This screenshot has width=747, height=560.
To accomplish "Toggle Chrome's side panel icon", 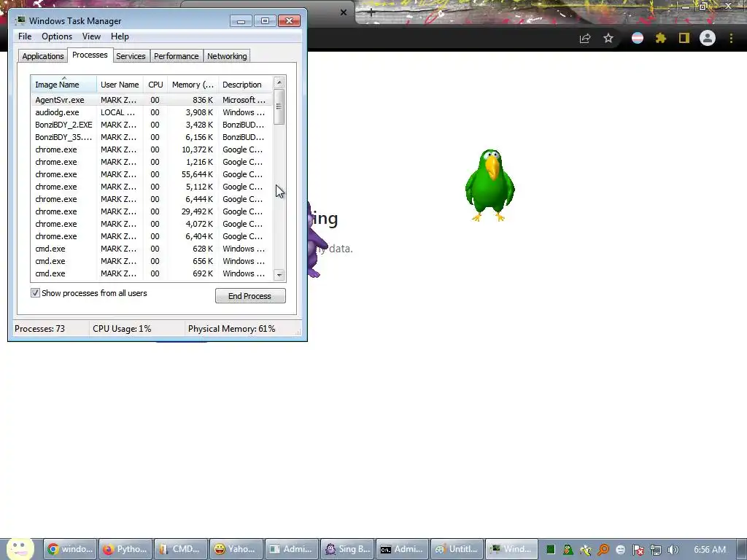I will point(684,38).
